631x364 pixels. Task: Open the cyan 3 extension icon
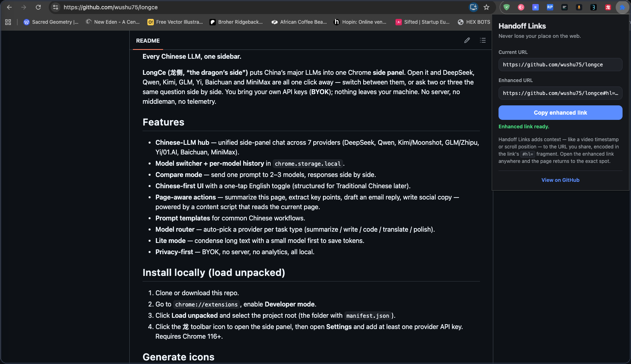(594, 7)
